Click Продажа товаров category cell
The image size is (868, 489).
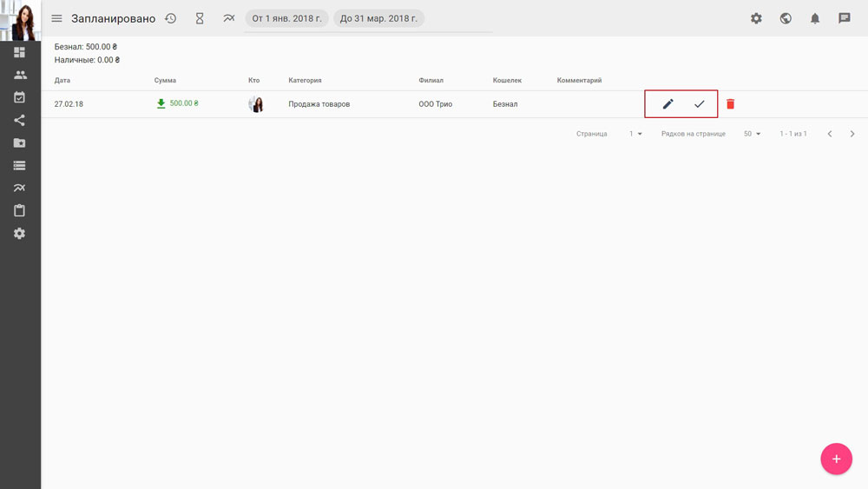[x=319, y=104]
